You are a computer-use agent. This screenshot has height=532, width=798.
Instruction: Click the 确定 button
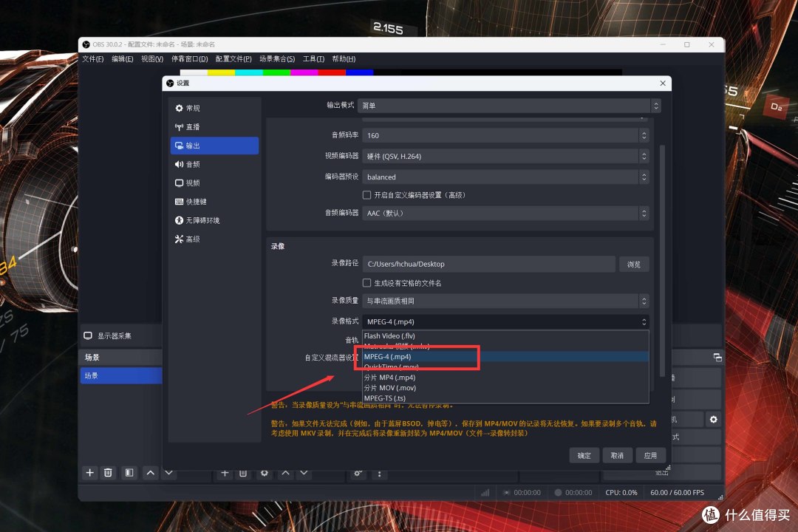pyautogui.click(x=584, y=456)
